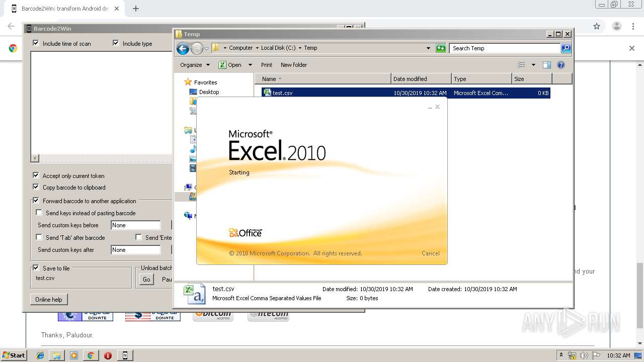The width and height of the screenshot is (644, 362).
Task: Select the Desktop icon in navigation pane
Action: 193,92
